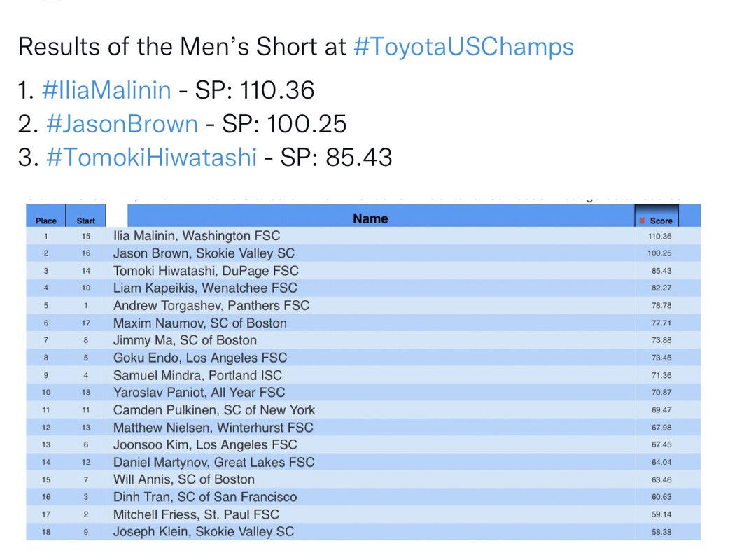Open the #IliaMalinin hashtag

coord(106,90)
